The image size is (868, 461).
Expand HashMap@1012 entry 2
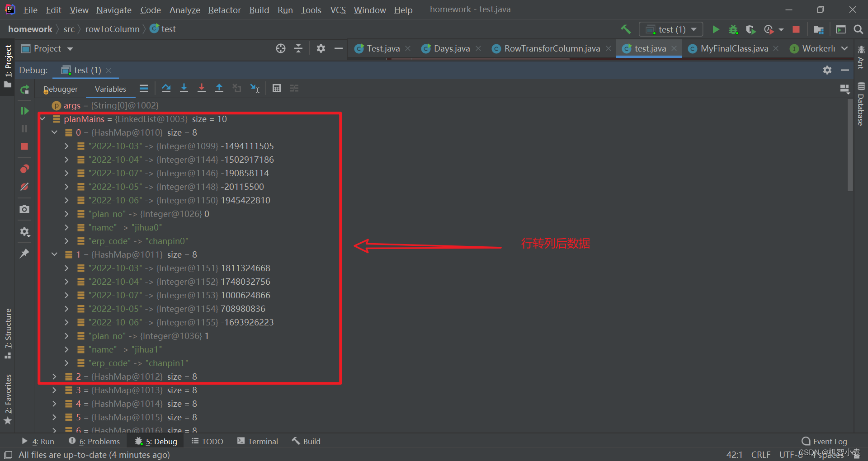[55, 376]
